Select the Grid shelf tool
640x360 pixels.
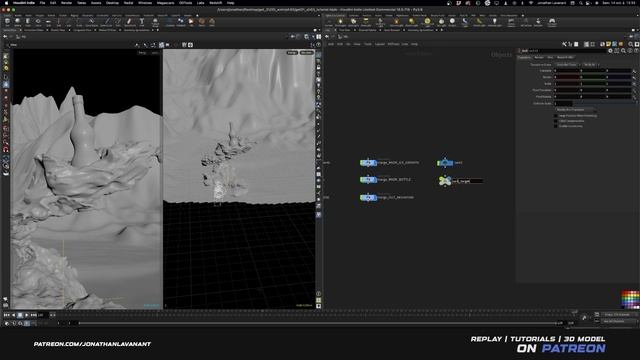pos(48,22)
